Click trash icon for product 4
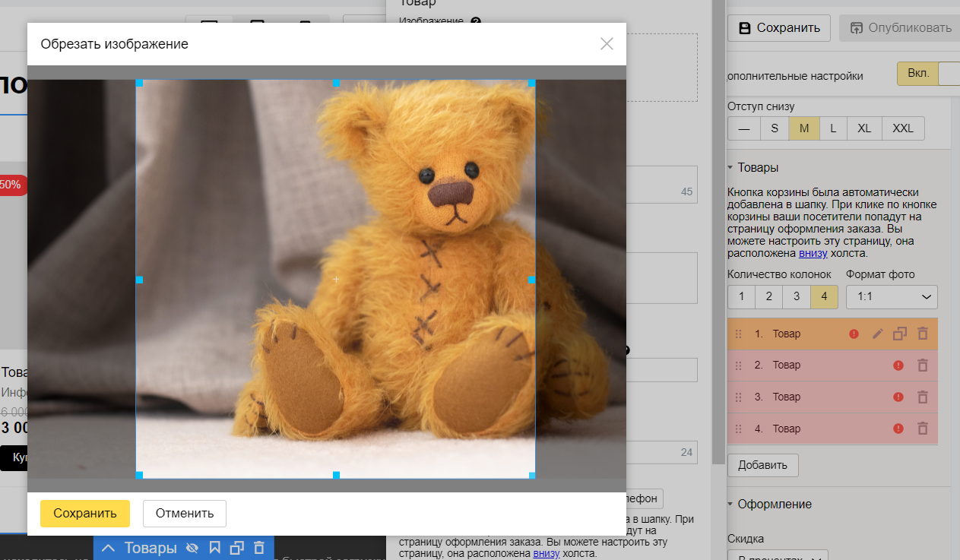The width and height of the screenshot is (960, 560). pyautogui.click(x=923, y=429)
